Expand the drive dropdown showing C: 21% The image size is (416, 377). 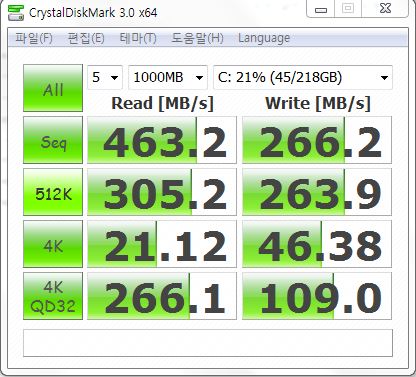coord(303,78)
